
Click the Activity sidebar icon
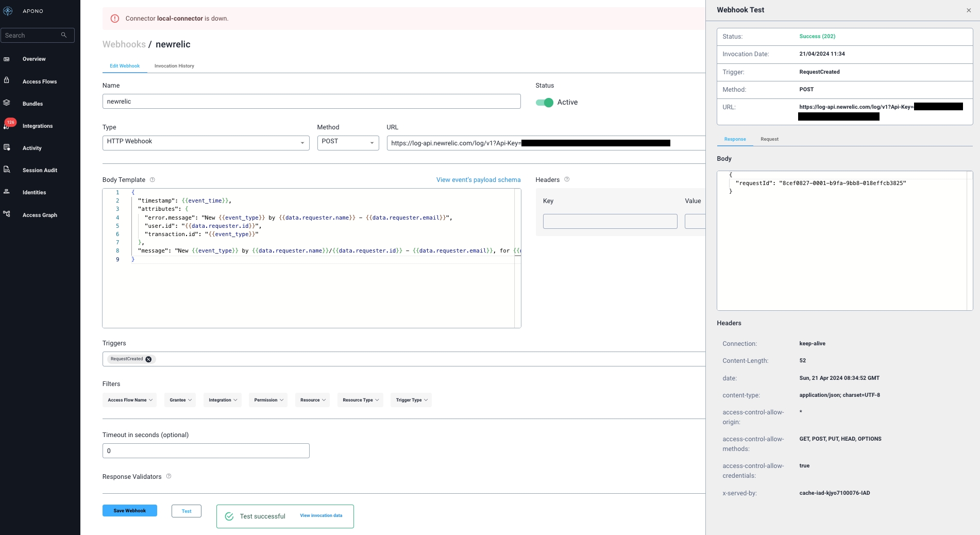click(x=7, y=147)
